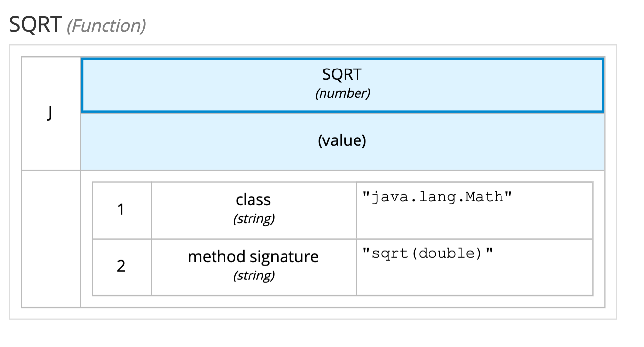Image resolution: width=644 pixels, height=347 pixels.
Task: Click the empty cell beneath J
Action: click(51, 239)
